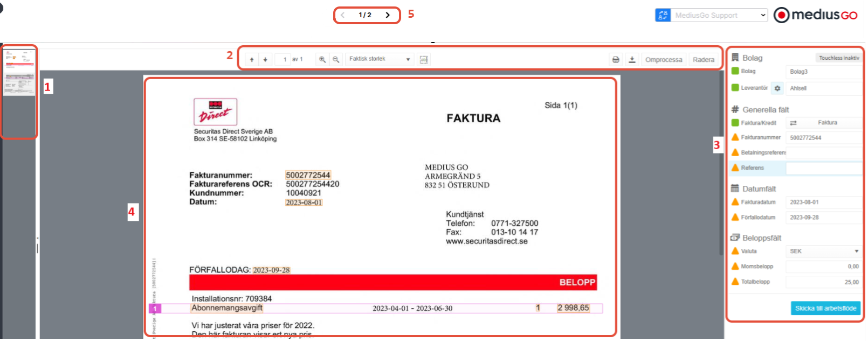Select Abonnemangsavgift line item text

click(x=227, y=308)
